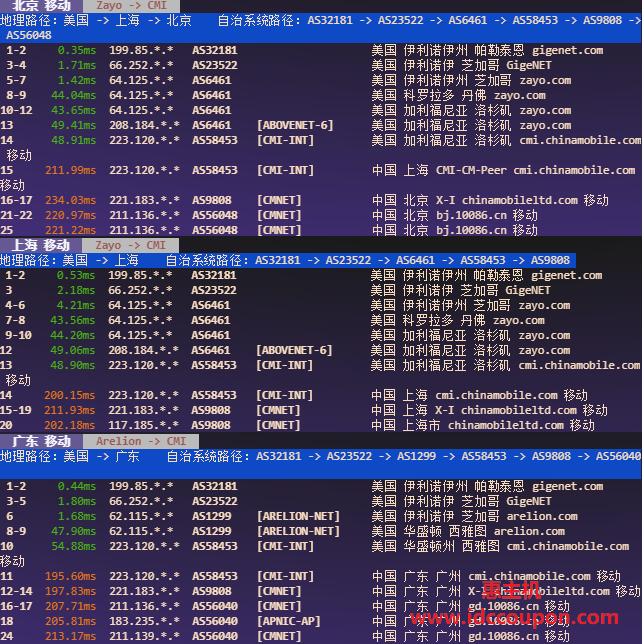Select the latency value 1.71ms
The width and height of the screenshot is (642, 644).
pyautogui.click(x=77, y=65)
